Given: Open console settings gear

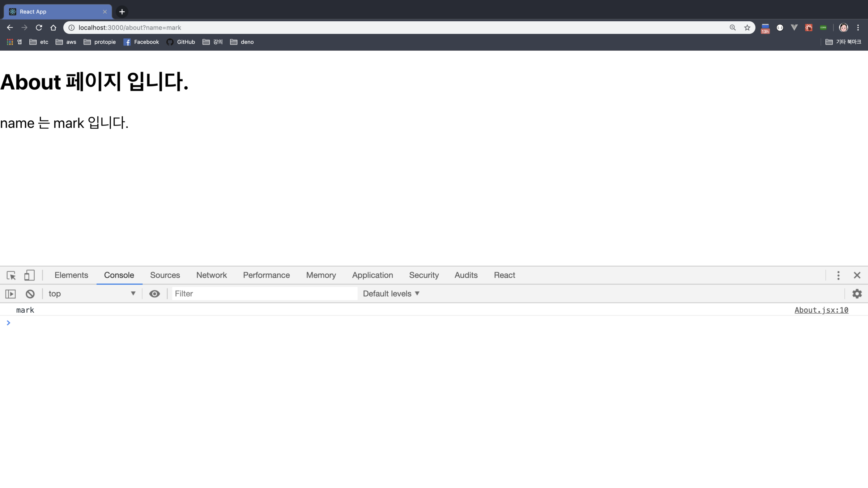Looking at the screenshot, I should click(857, 294).
